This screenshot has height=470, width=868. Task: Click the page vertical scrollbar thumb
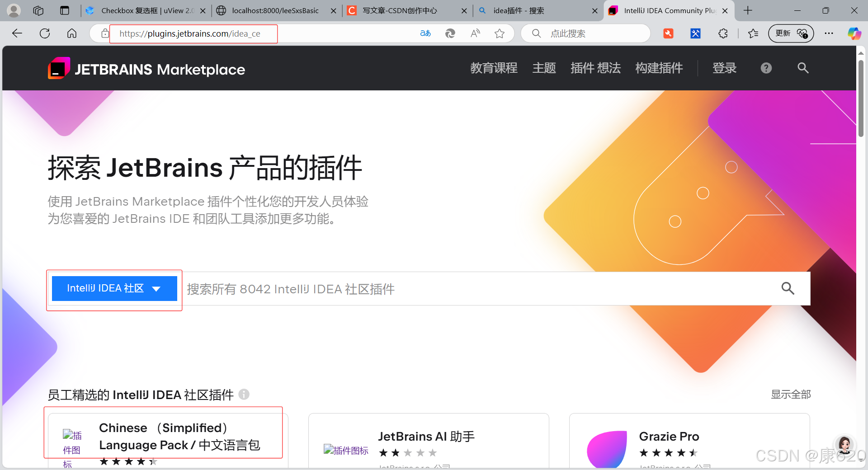[861, 98]
